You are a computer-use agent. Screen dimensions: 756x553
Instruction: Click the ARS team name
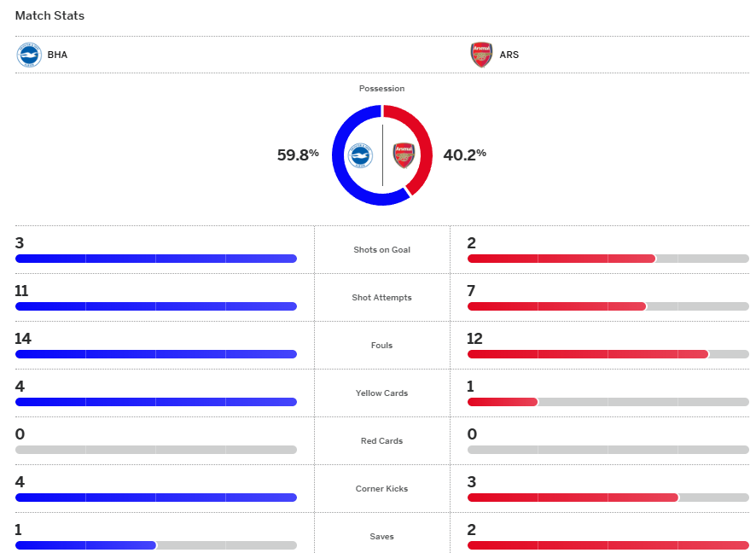(509, 55)
